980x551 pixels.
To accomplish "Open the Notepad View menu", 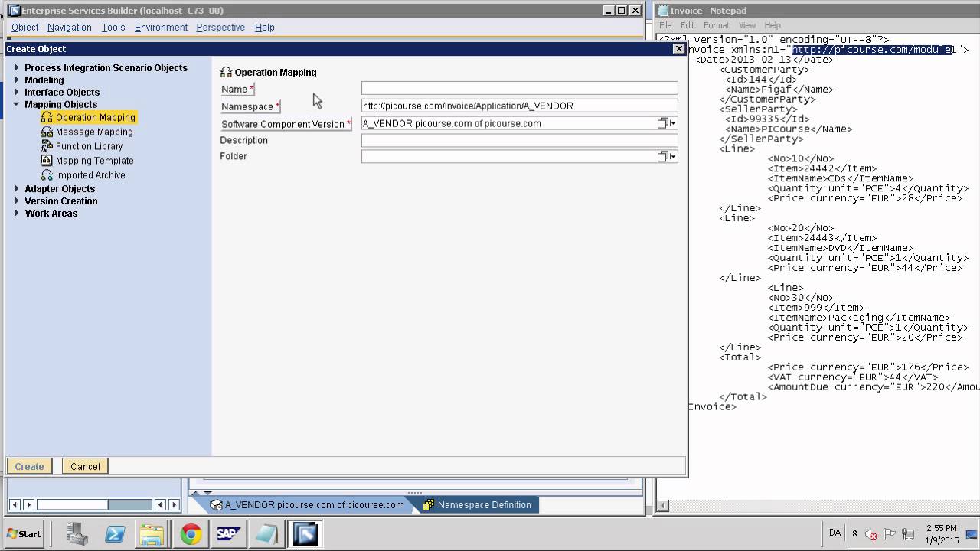I will (x=747, y=25).
